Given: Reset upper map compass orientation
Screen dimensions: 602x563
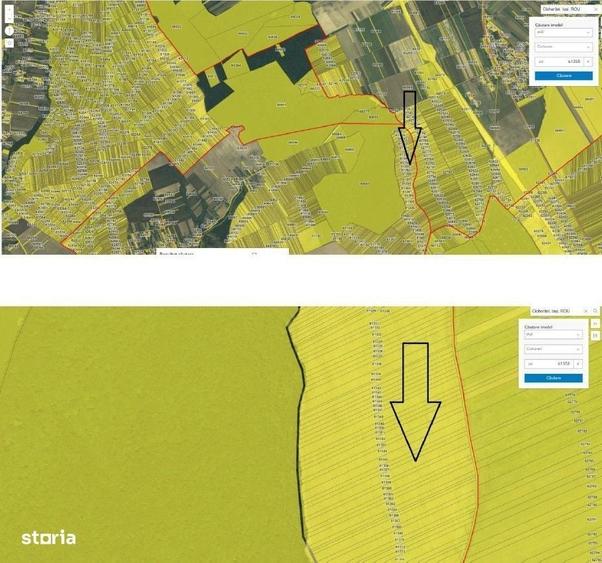Looking at the screenshot, I should click(x=9, y=31).
